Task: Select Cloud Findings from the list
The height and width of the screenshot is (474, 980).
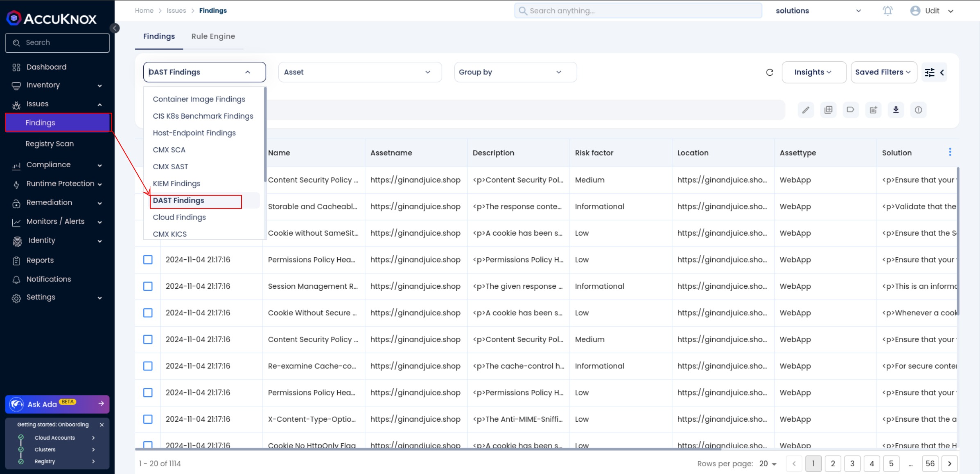Action: [179, 217]
